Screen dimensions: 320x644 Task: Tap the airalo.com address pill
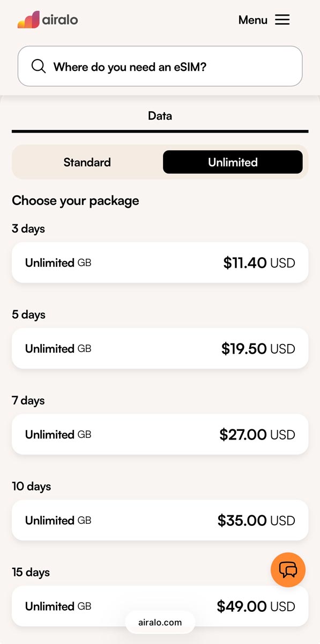click(160, 623)
